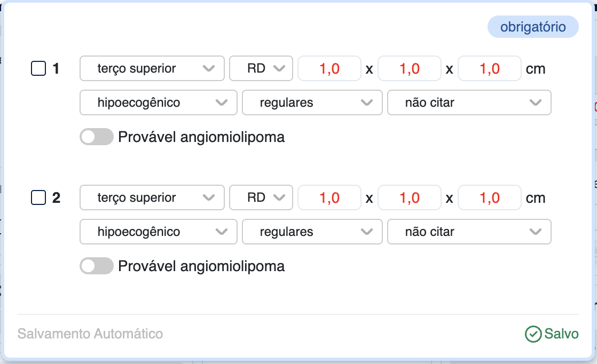597x364 pixels.
Task: Open item 2 RD kidney side dropdown
Action: pos(261,198)
